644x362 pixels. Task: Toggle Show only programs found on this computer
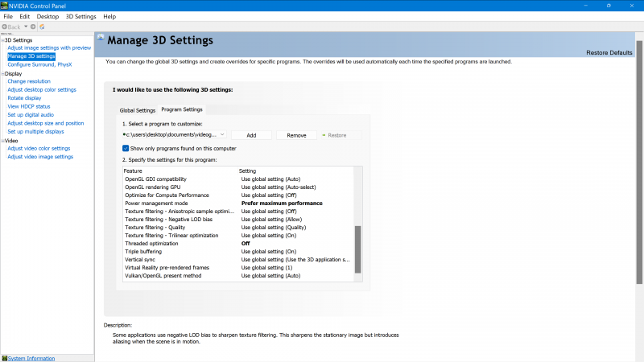[126, 148]
